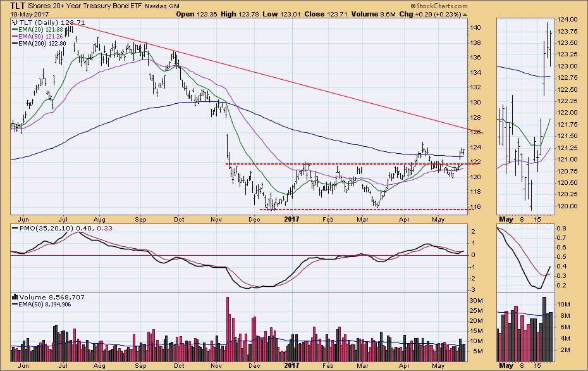Click the 138 price axis label
The height and width of the screenshot is (371, 588).
[x=475, y=42]
